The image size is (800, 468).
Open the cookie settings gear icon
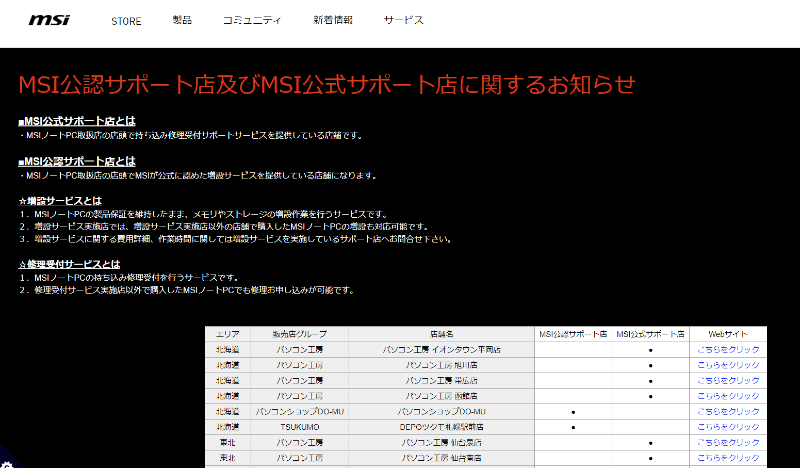point(6,463)
